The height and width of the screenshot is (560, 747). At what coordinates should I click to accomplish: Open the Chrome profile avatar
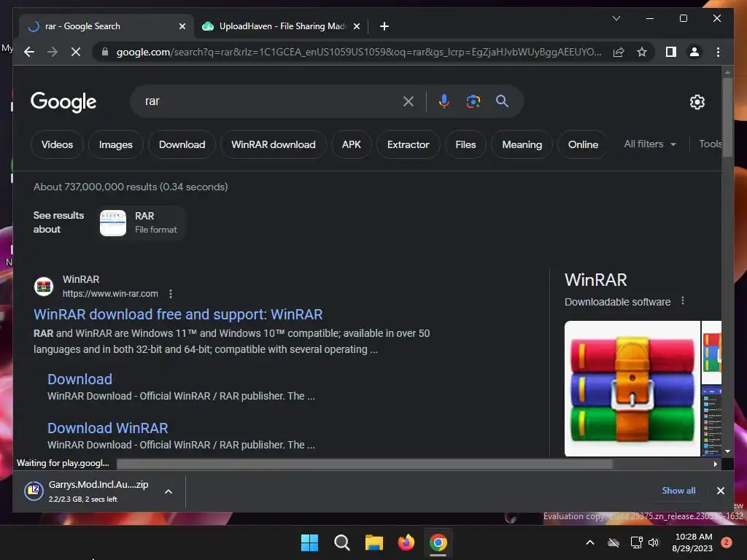tap(694, 52)
